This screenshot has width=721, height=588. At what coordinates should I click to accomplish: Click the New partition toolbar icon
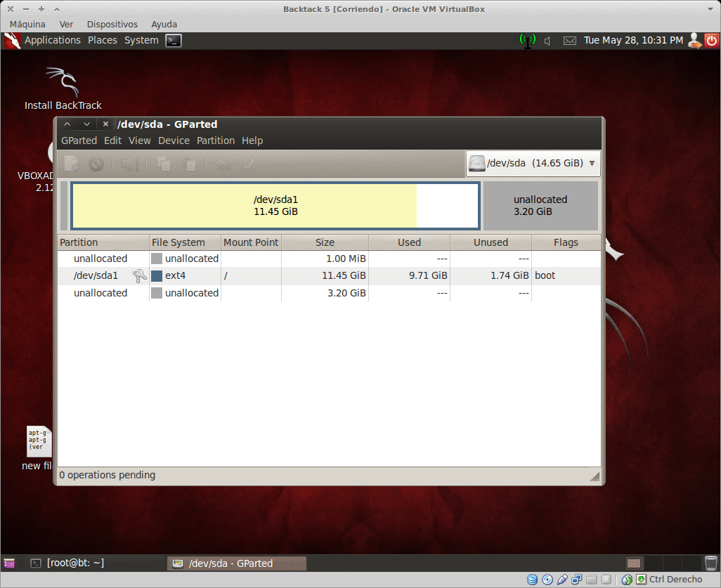click(x=71, y=164)
